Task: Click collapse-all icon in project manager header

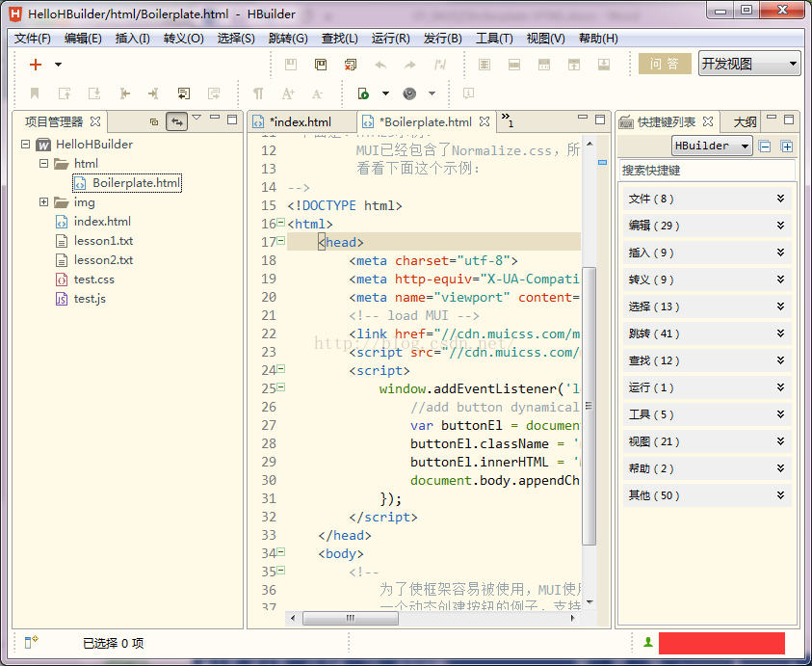Action: [154, 121]
